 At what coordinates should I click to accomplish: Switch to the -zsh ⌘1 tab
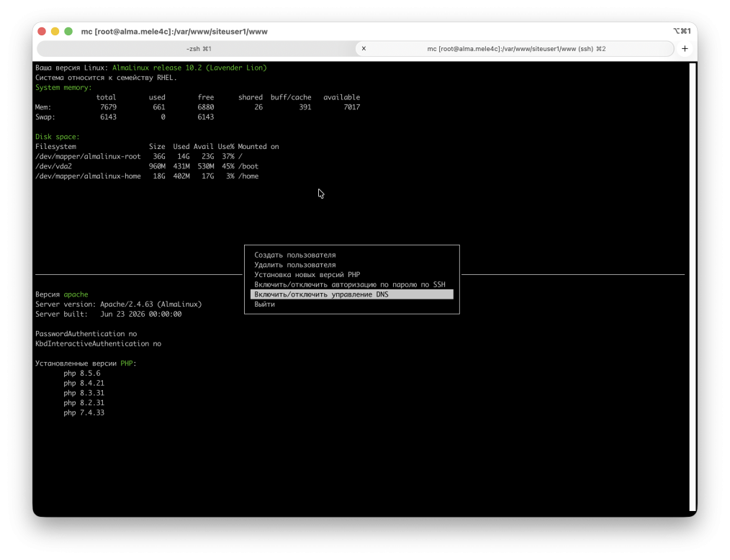coord(198,48)
